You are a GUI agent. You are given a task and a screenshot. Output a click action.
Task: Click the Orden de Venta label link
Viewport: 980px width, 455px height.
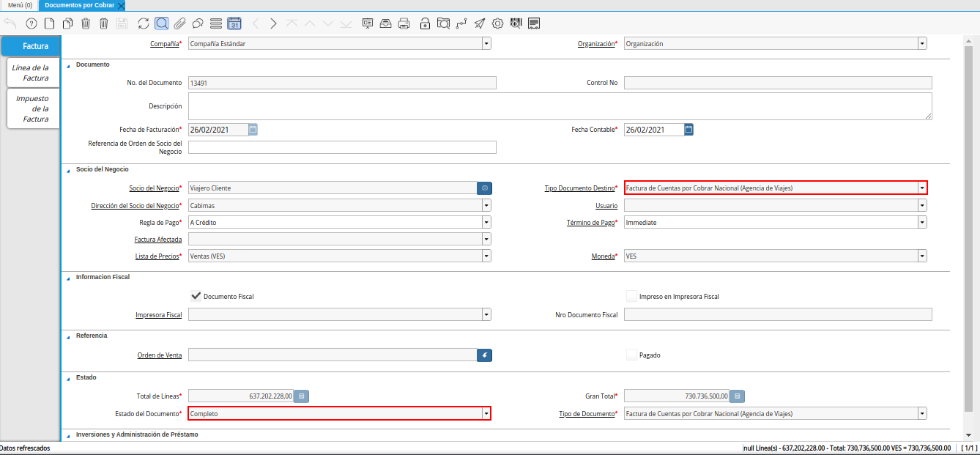159,355
